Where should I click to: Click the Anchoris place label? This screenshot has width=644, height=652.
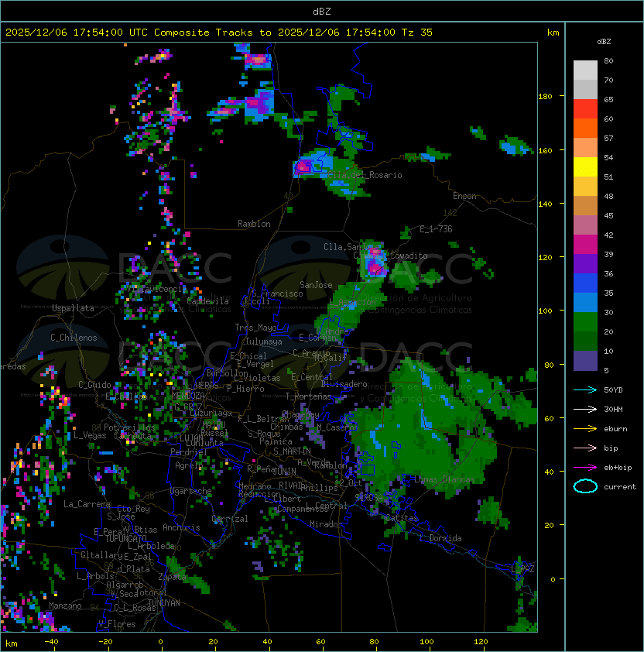[181, 527]
